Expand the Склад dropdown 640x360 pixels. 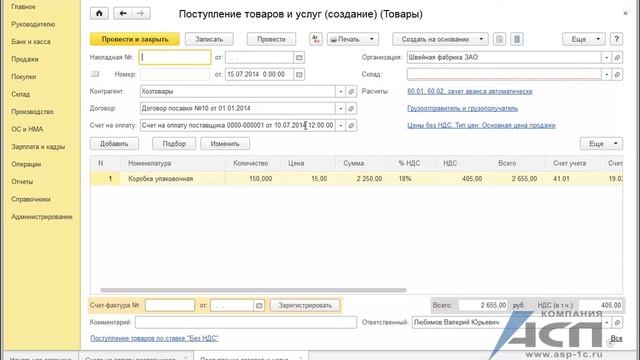(607, 74)
